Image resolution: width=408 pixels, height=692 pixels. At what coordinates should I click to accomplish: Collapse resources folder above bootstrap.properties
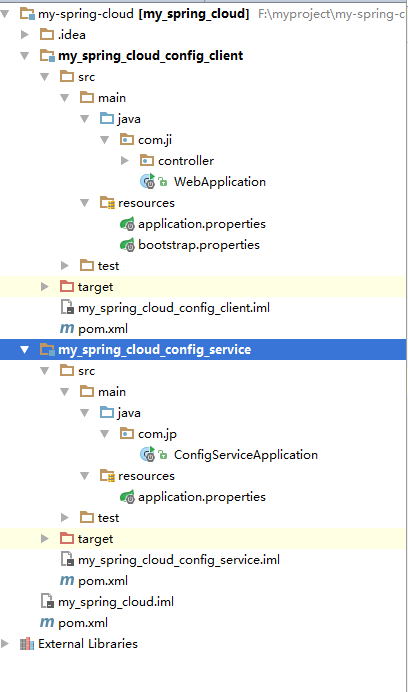[x=85, y=203]
